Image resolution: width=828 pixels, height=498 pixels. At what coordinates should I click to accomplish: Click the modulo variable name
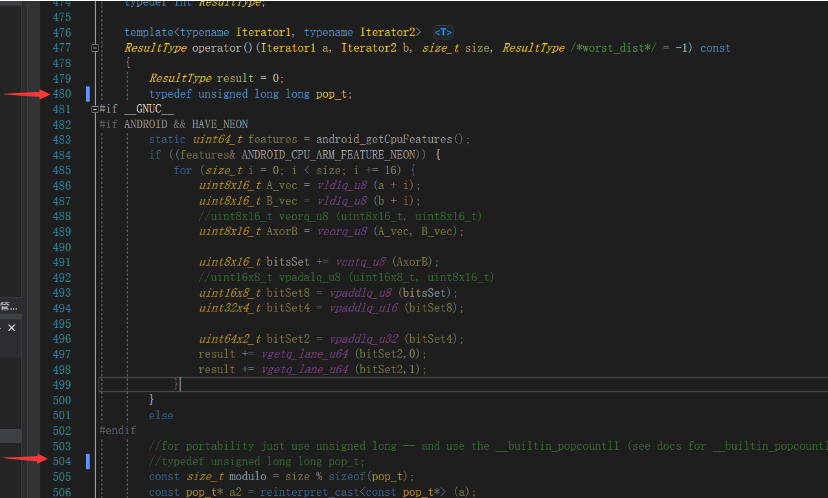(248, 477)
